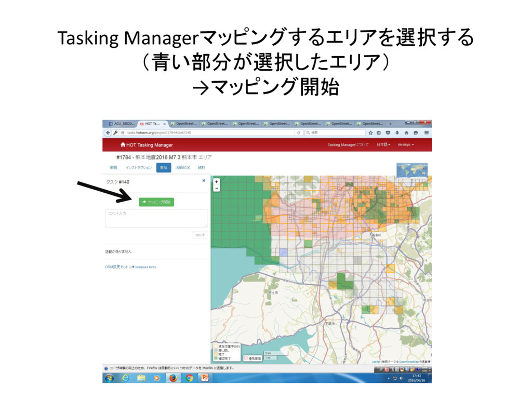Click the Pocket icon in Firefox toolbar
Viewport: 532px width, 399px height.
(388, 132)
